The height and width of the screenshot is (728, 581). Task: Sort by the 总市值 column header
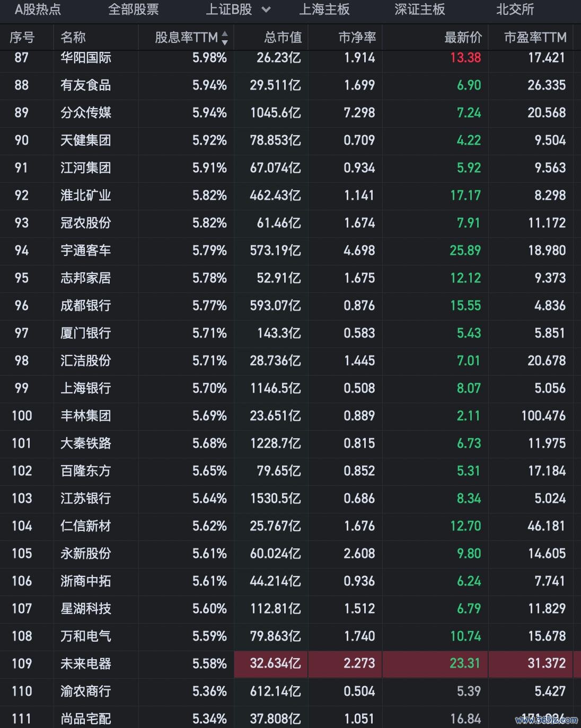(x=283, y=38)
